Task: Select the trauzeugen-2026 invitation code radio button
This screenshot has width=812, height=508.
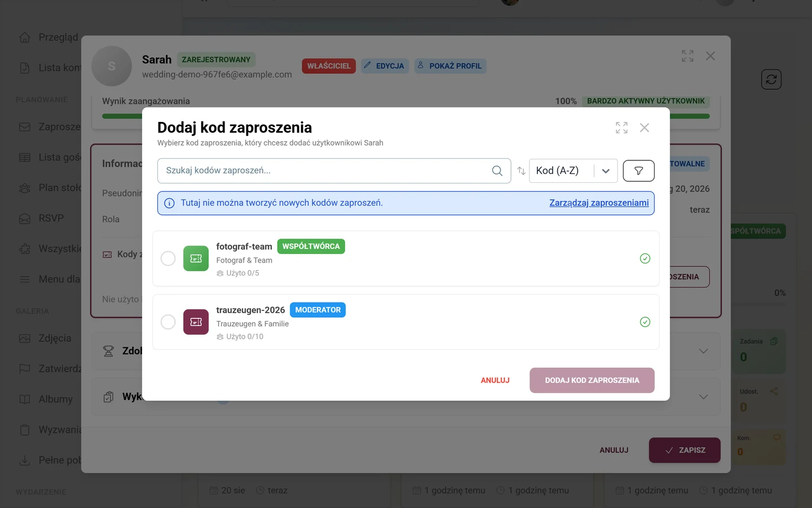Action: [168, 322]
